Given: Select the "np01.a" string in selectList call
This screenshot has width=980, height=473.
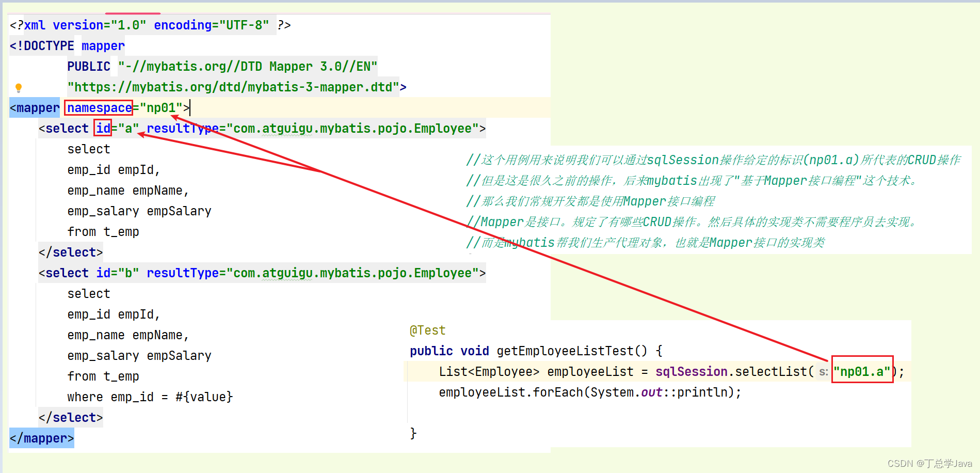Looking at the screenshot, I should 862,371.
